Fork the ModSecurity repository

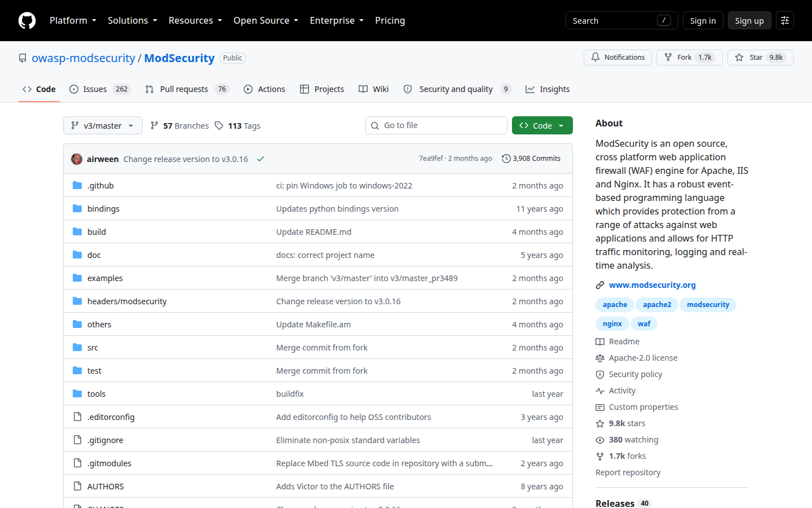[x=689, y=58]
